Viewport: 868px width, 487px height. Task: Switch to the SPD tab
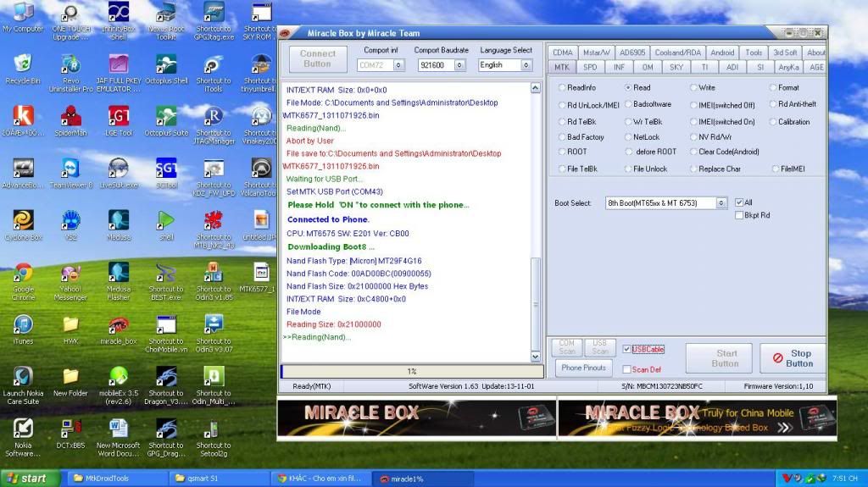[590, 67]
